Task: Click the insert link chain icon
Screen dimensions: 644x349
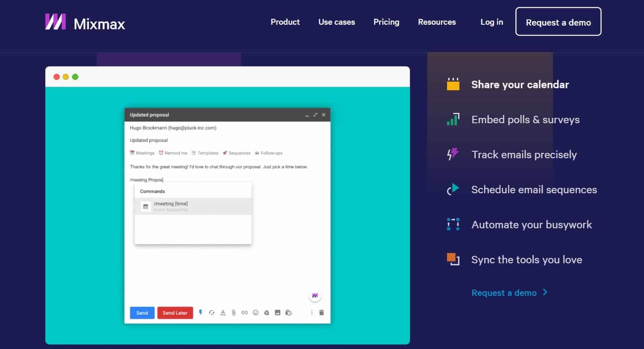Action: (x=244, y=313)
